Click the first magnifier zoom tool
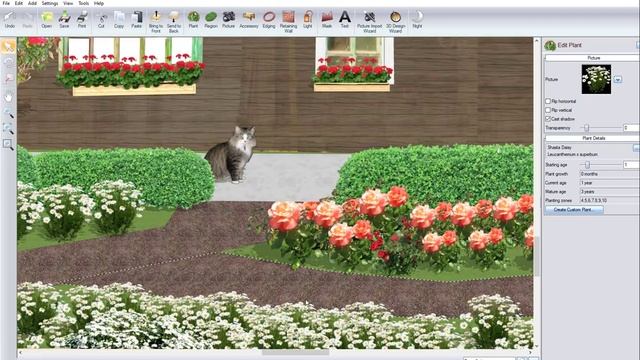The height and width of the screenshot is (360, 640). 8,113
